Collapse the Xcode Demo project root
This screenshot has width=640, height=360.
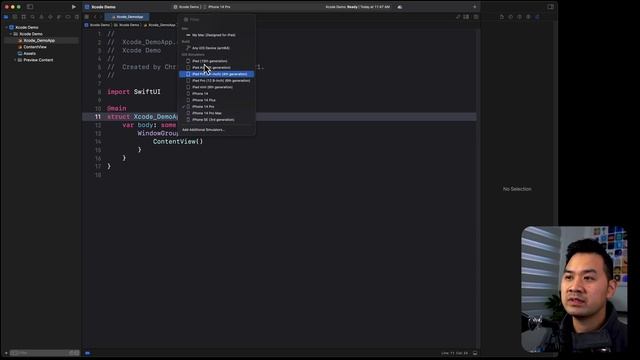click(7, 27)
